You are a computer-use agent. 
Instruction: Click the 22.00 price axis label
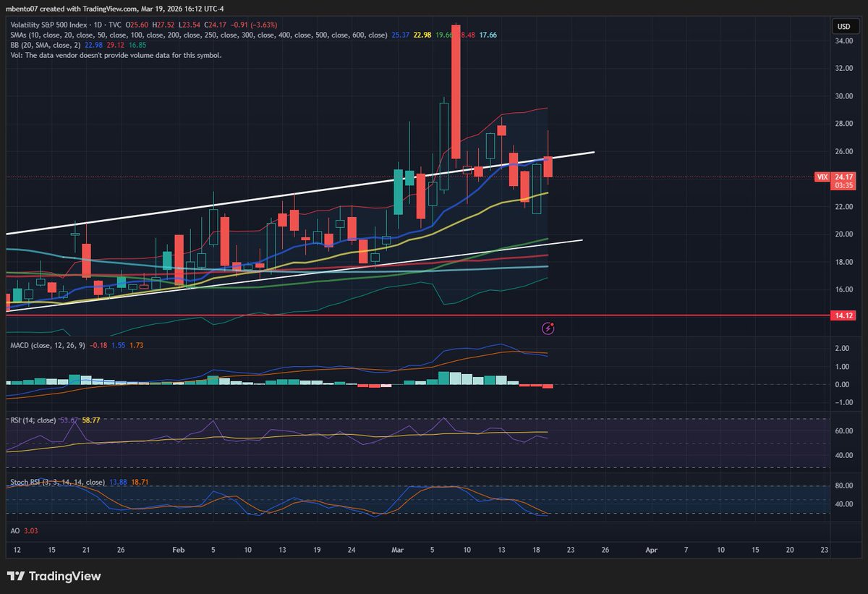coord(846,206)
